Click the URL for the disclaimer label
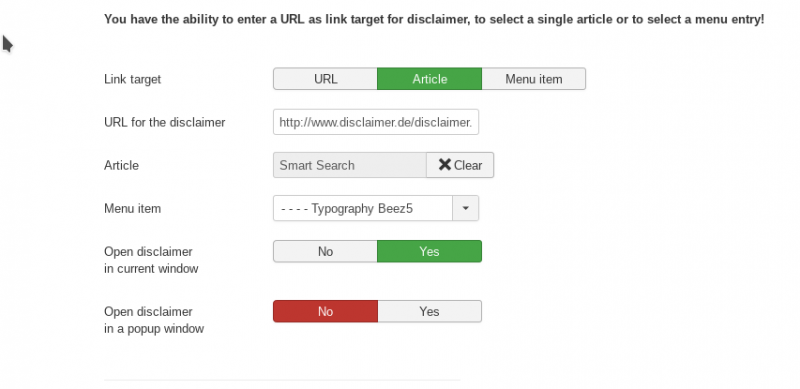Screen dimensions: 800x389 (x=165, y=122)
